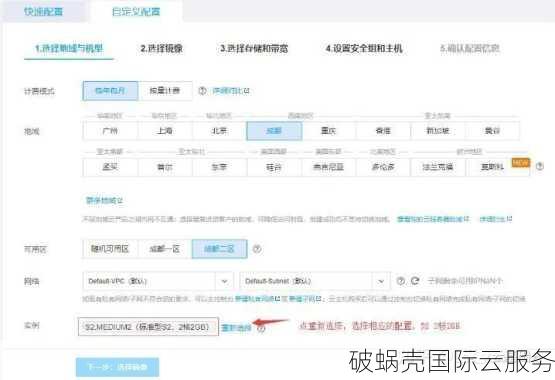Choose the 孟买 region

tap(110, 167)
